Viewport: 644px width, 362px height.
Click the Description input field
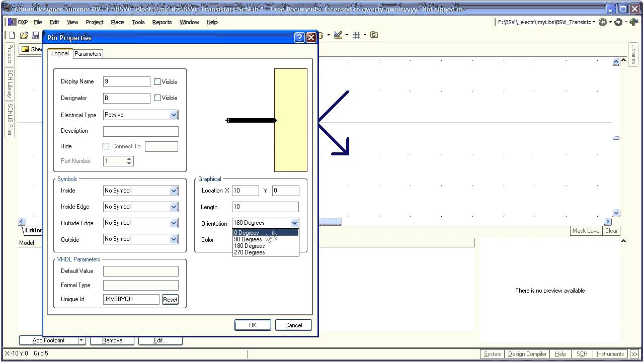141,131
